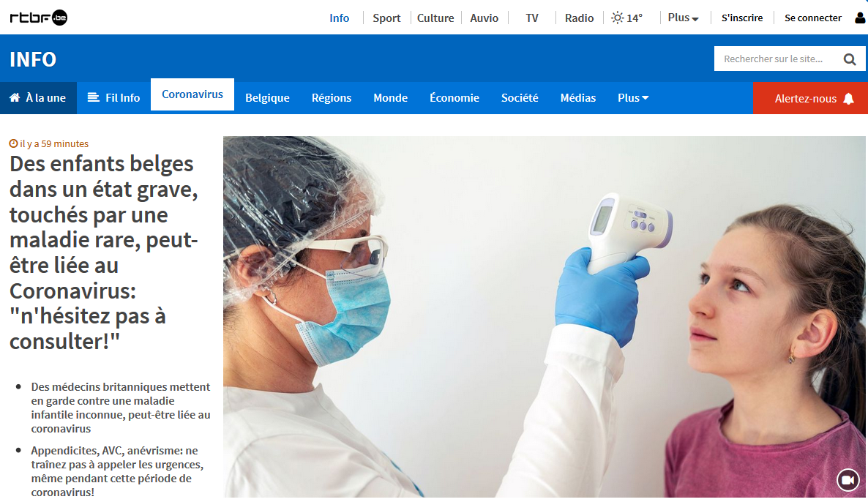Open the Appendicites, AVC, anévrisme article link
This screenshot has width=868, height=502.
[x=117, y=471]
